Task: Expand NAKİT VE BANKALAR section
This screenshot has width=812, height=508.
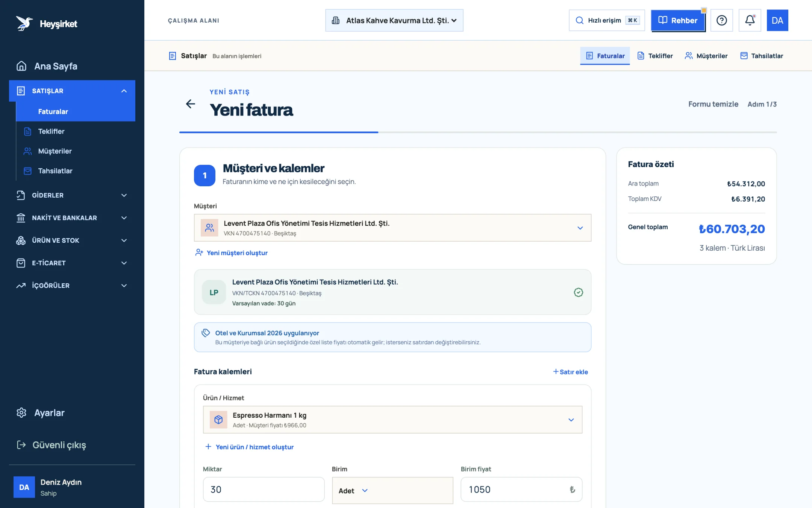Action: [x=72, y=218]
